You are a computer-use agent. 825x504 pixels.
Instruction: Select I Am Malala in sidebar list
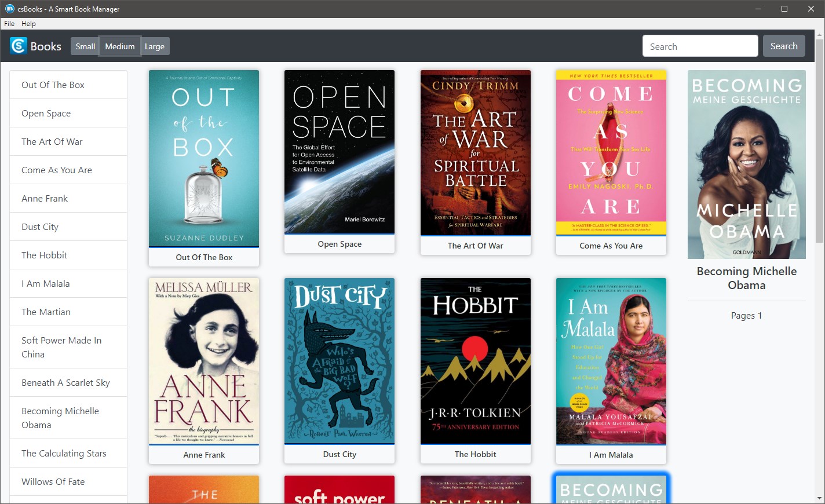68,283
